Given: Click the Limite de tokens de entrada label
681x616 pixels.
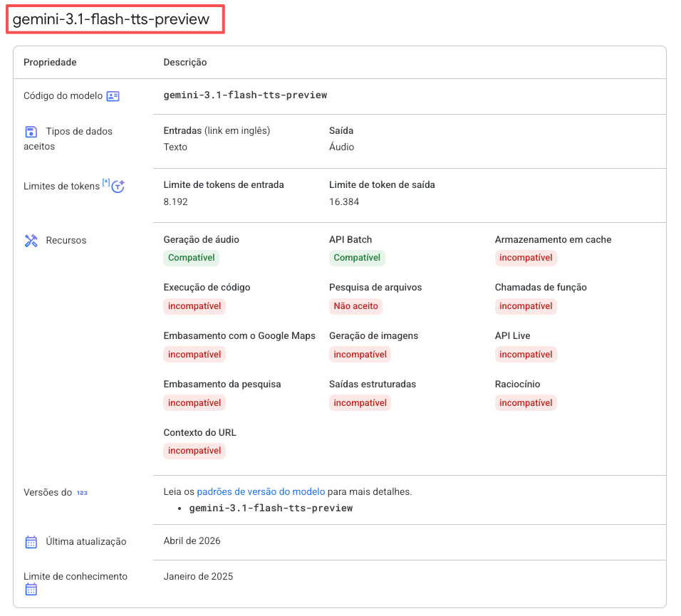Looking at the screenshot, I should (x=224, y=185).
